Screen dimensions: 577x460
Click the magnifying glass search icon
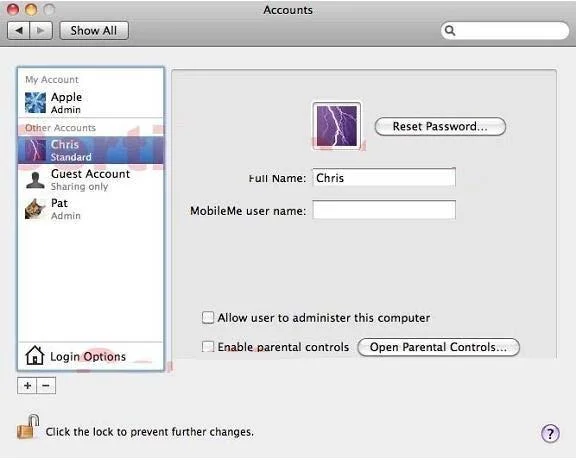coord(450,31)
